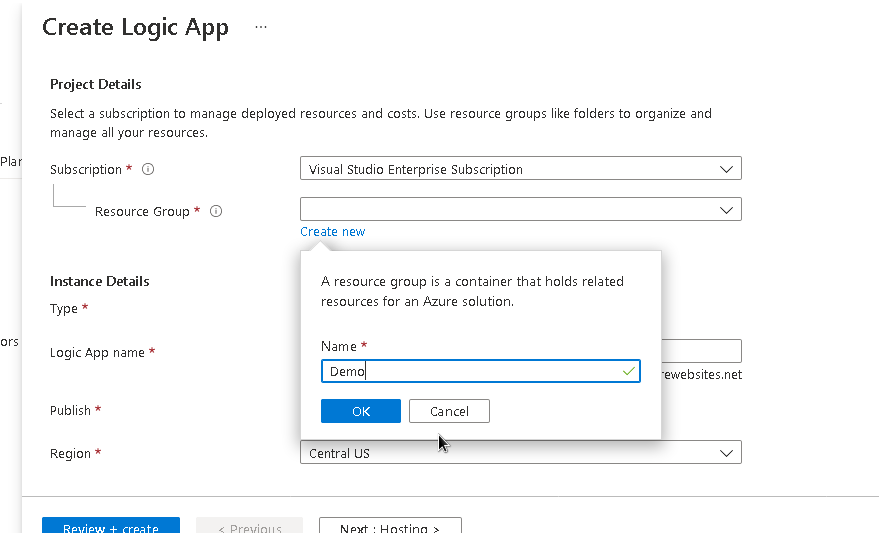
Task: Show info tooltip for Resource Group
Action: tap(216, 211)
